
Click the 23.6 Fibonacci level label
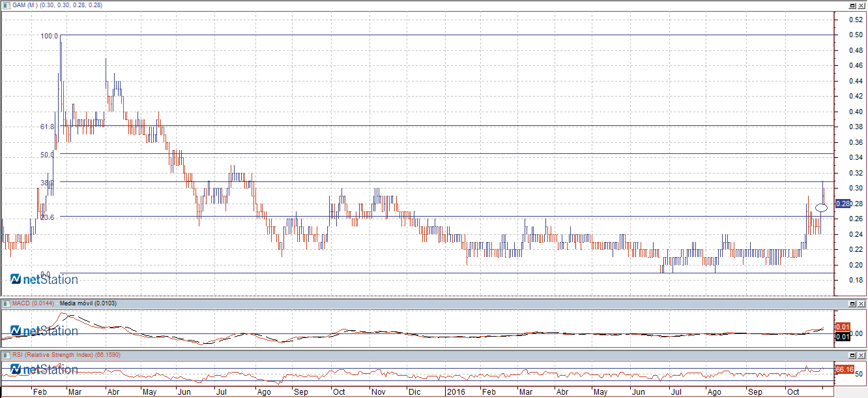click(47, 217)
